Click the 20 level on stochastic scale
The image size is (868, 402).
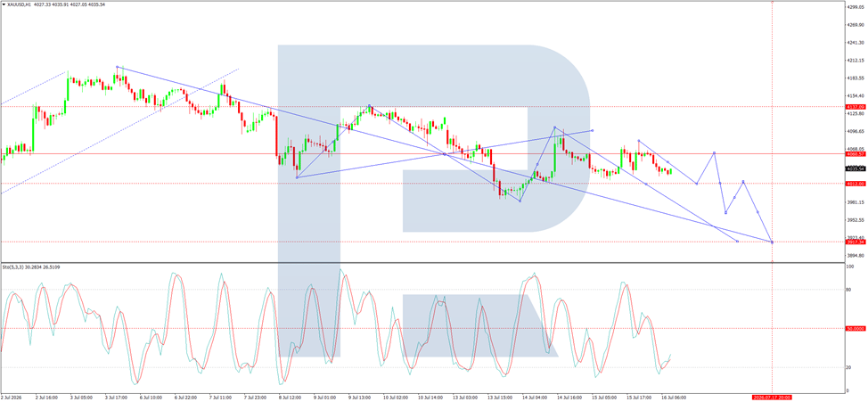[x=849, y=367]
